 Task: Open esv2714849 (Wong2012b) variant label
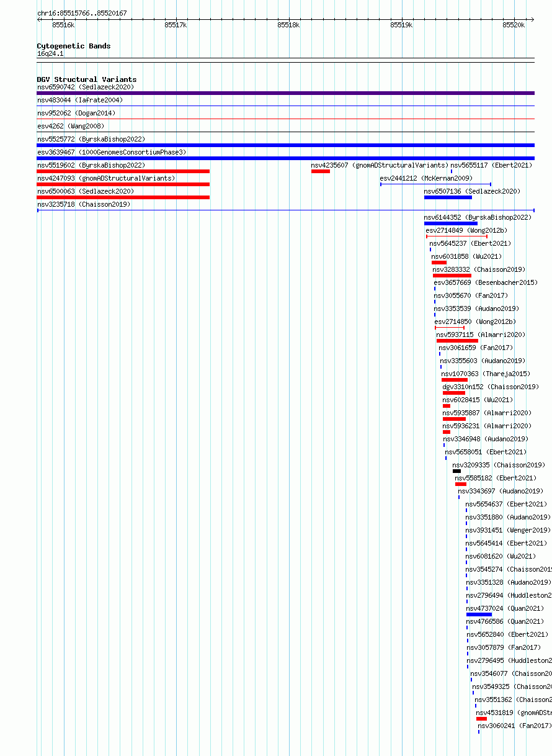coord(466,230)
